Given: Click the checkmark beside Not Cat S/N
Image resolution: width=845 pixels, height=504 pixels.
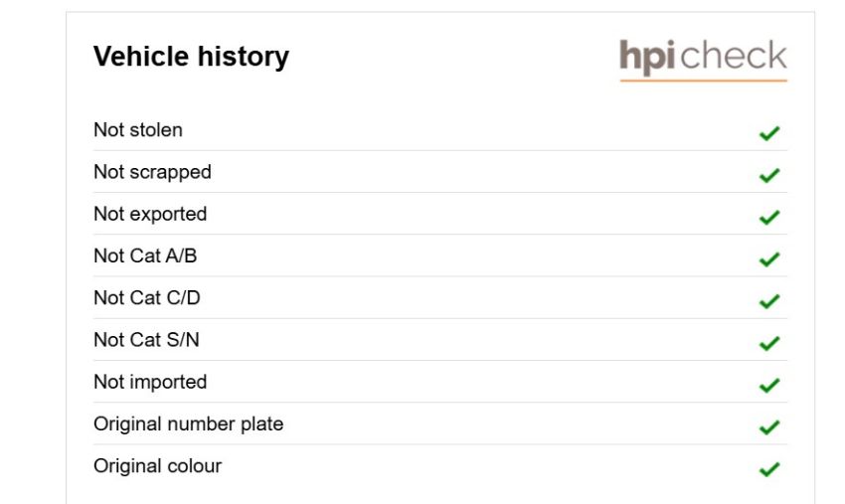Looking at the screenshot, I should pos(769,343).
